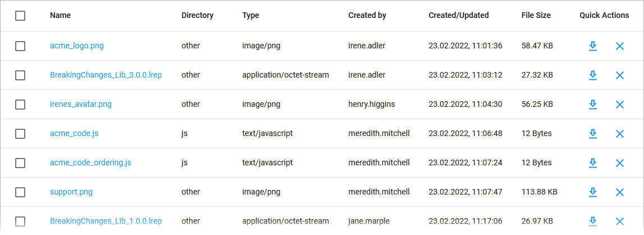Tick the support.png row checkbox
This screenshot has height=235, width=644.
click(20, 192)
